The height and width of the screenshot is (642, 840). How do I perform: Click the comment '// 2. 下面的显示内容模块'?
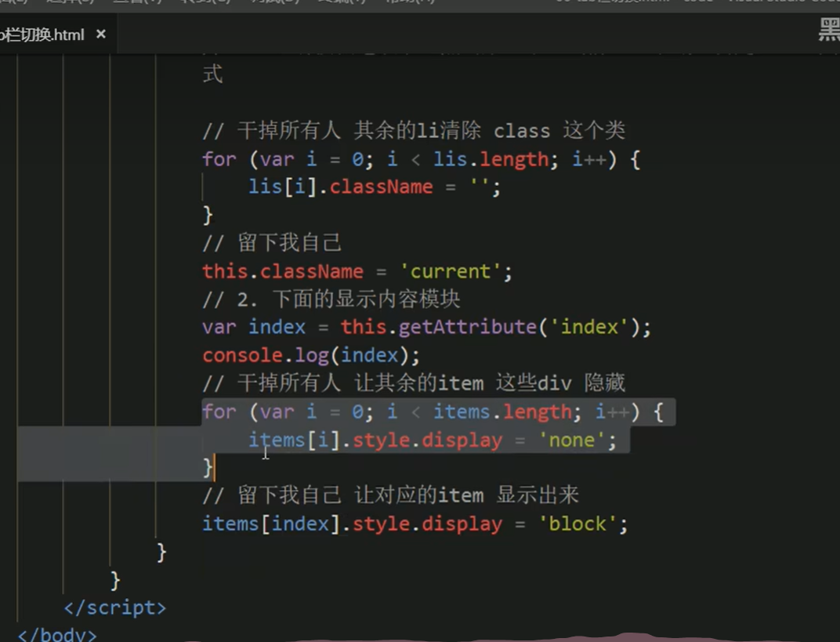[331, 299]
